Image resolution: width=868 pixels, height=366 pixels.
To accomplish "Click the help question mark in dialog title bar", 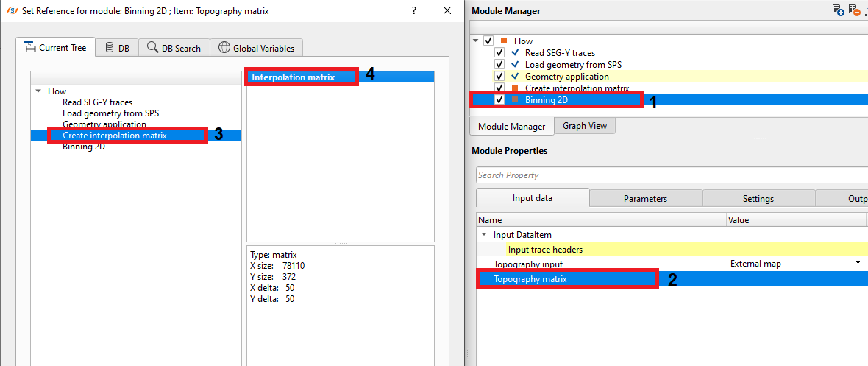I will click(x=413, y=10).
